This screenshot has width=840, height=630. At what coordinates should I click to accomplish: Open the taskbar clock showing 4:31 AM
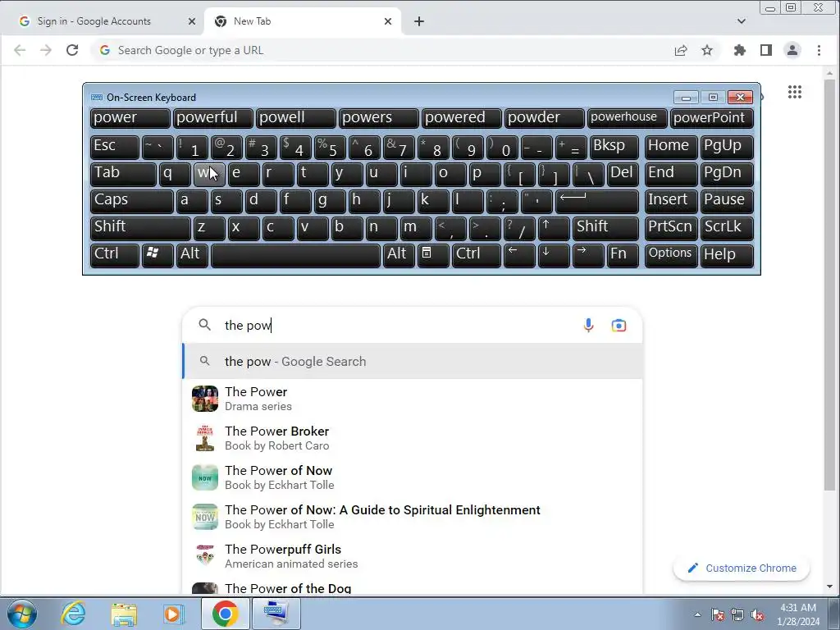(x=798, y=614)
